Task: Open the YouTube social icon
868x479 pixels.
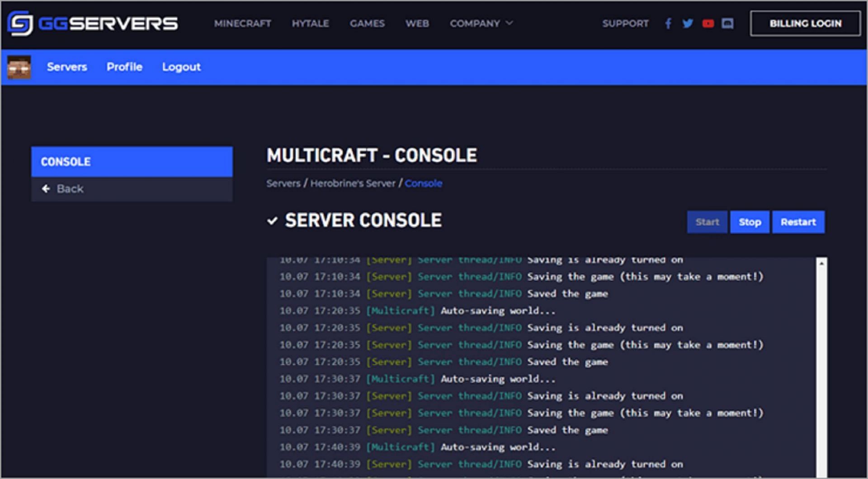Action: 708,24
